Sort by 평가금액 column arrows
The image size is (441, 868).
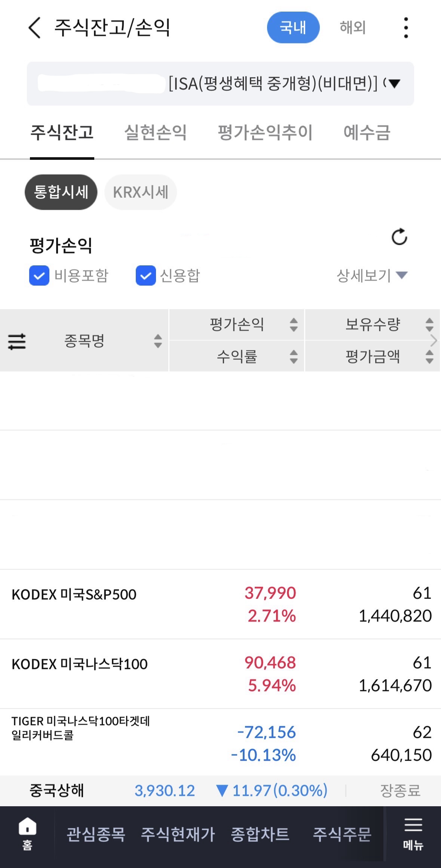pos(429,356)
